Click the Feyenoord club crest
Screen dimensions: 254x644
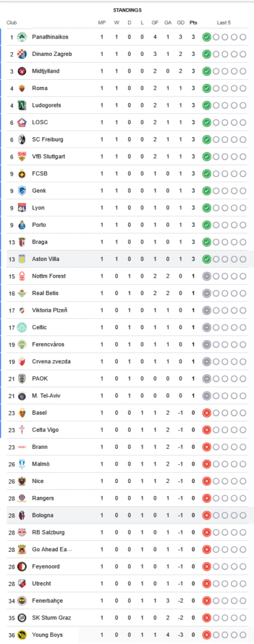[x=22, y=567]
